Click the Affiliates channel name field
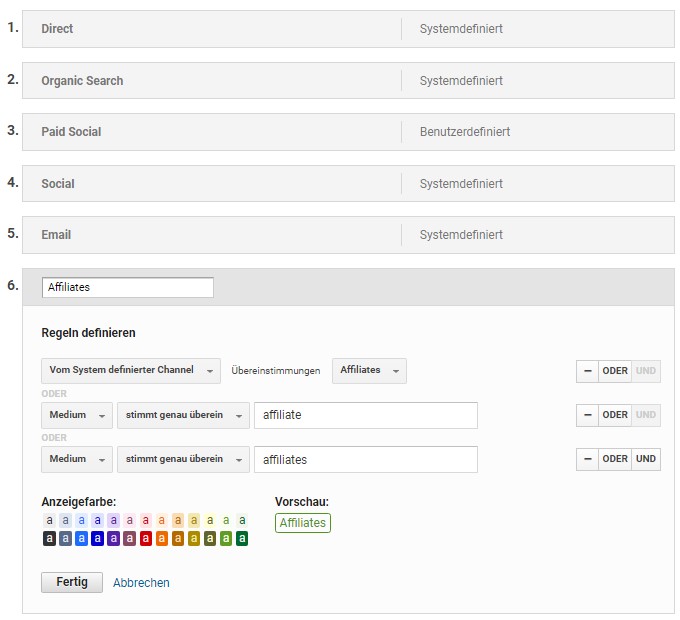680x620 pixels. click(x=128, y=287)
